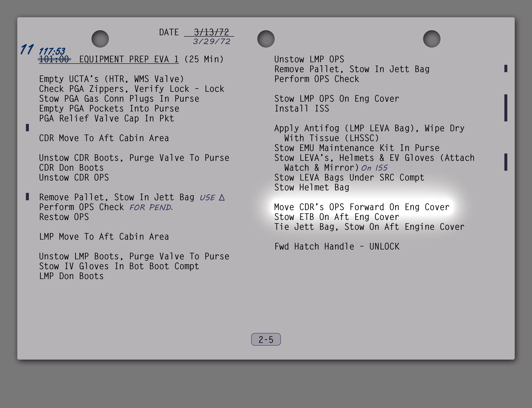This screenshot has width=532, height=408.
Task: Click highlighted line Move CDR's OPS Forward
Action: tap(362, 207)
